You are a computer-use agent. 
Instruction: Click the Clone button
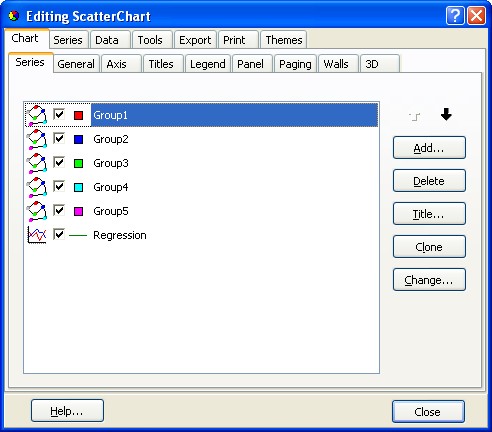pos(429,247)
